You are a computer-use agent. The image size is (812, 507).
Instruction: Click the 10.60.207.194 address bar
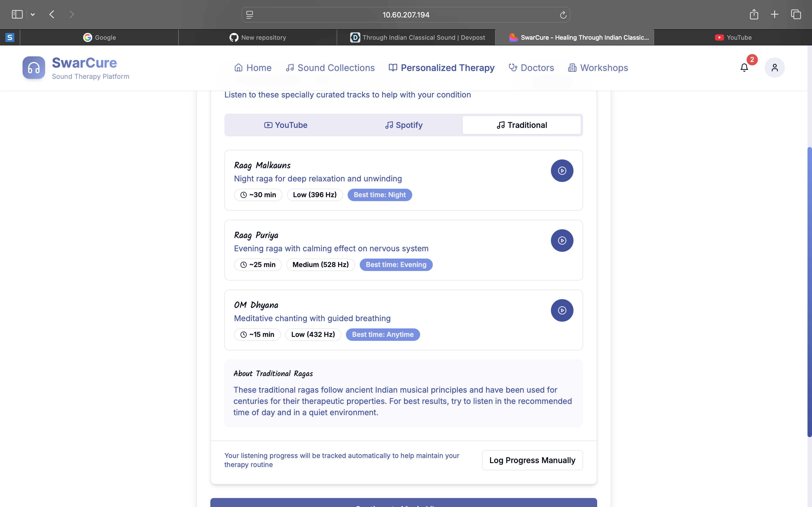tap(405, 15)
